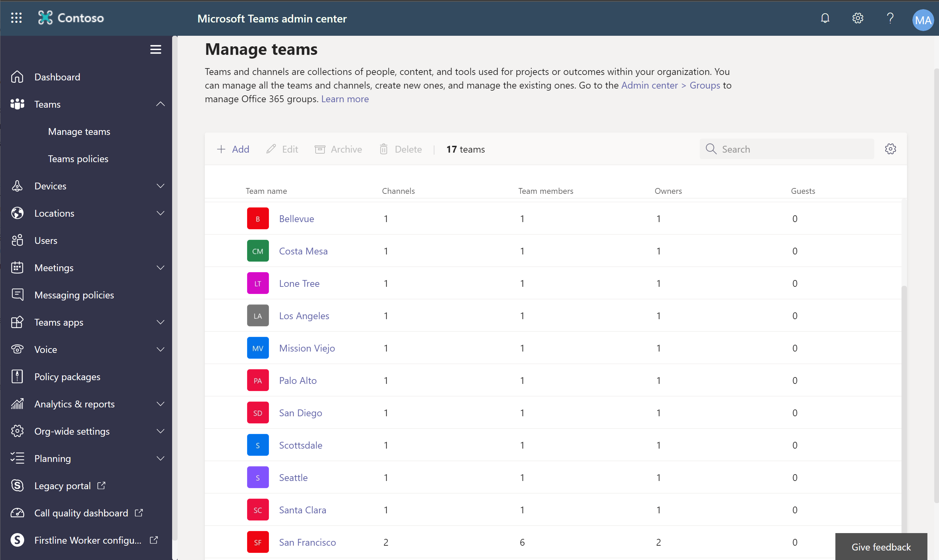
Task: Click the column settings gear icon
Action: click(890, 149)
